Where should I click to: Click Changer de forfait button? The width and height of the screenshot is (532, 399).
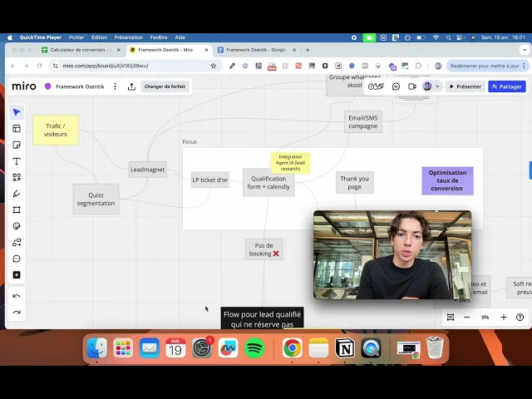point(165,86)
